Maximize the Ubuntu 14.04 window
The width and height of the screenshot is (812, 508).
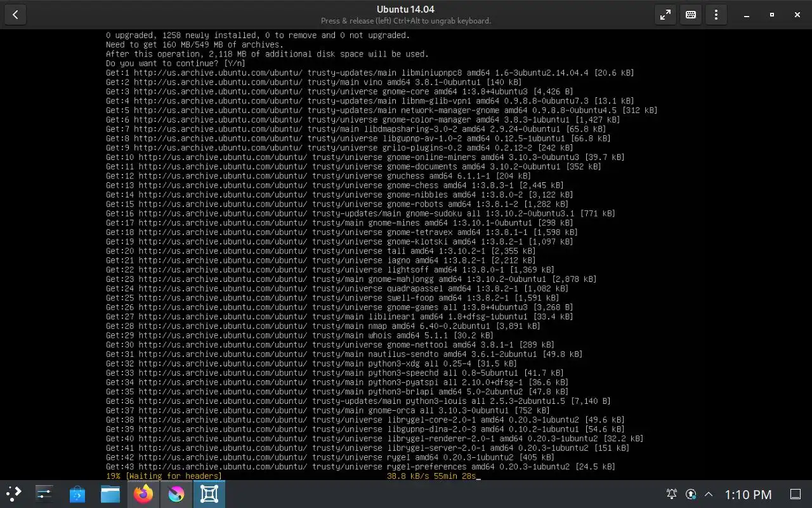pyautogui.click(x=772, y=15)
